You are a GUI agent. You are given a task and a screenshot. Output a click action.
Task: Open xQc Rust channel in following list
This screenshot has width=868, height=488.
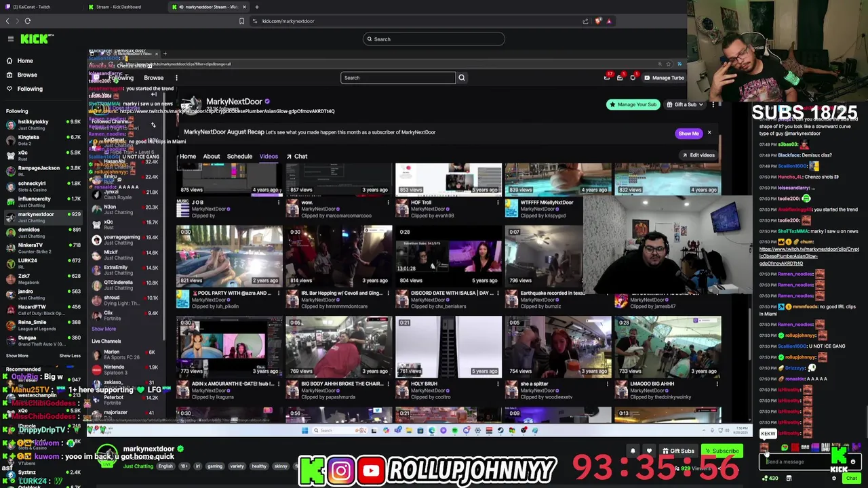43,155
